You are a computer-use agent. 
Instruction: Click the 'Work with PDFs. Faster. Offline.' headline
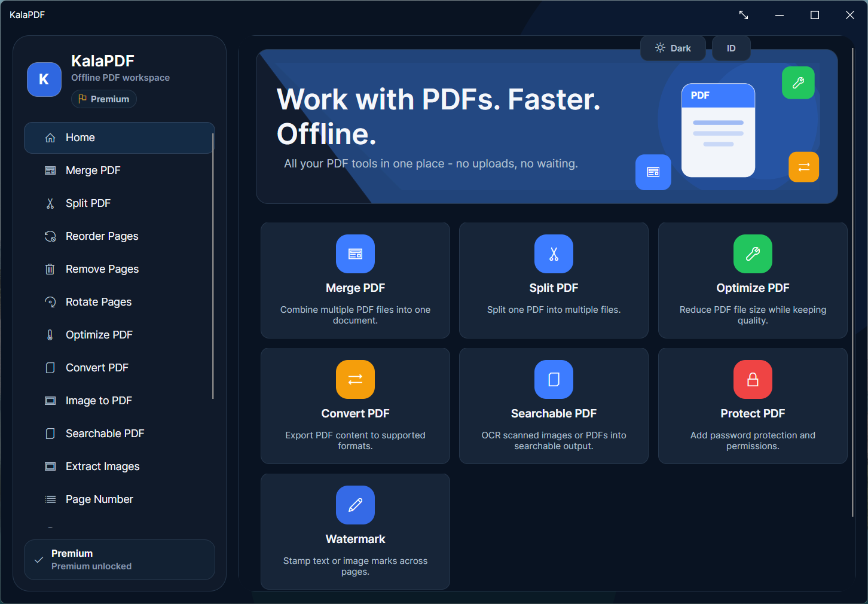438,117
